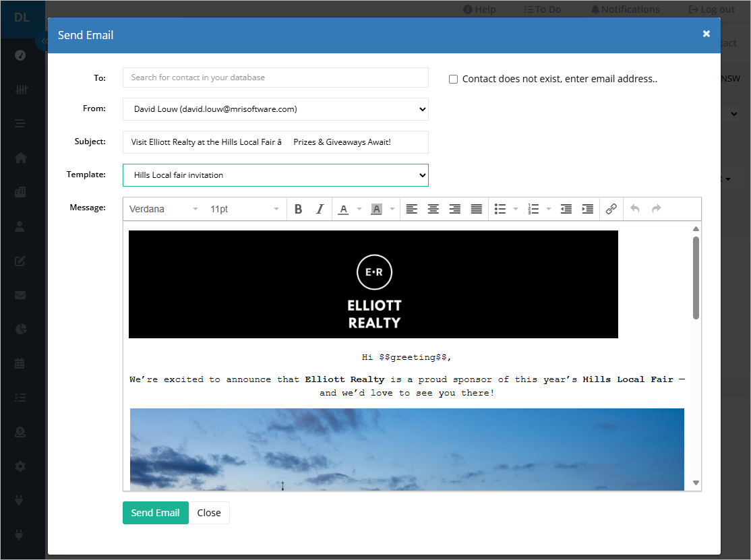Apply background highlight color icon

click(376, 209)
